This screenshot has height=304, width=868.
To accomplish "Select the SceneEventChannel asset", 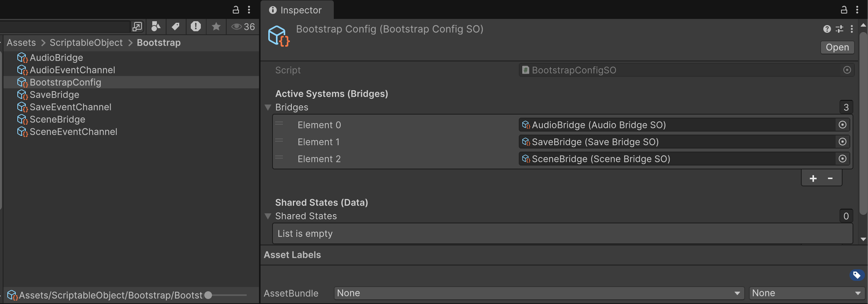I will tap(73, 132).
